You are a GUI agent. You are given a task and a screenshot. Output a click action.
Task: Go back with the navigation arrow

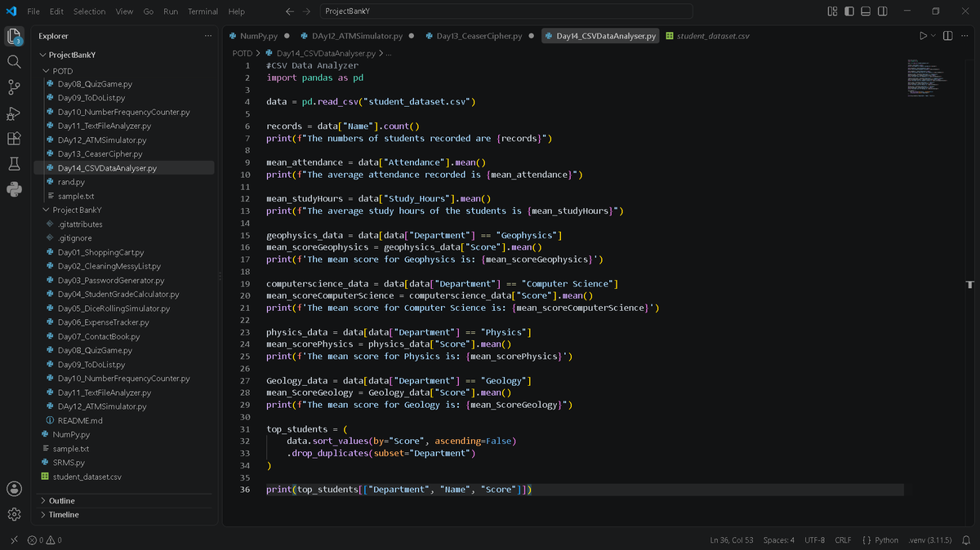tap(290, 11)
